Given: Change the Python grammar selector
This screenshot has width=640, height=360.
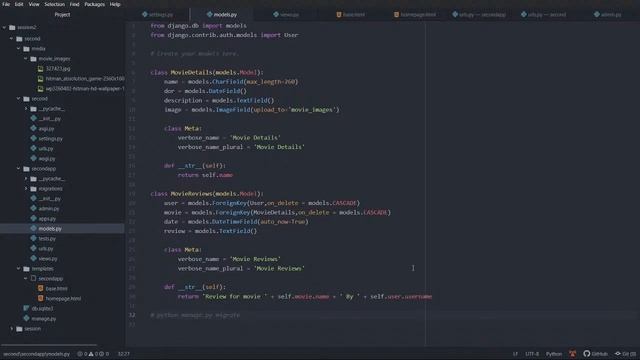Looking at the screenshot, I should click(x=554, y=354).
